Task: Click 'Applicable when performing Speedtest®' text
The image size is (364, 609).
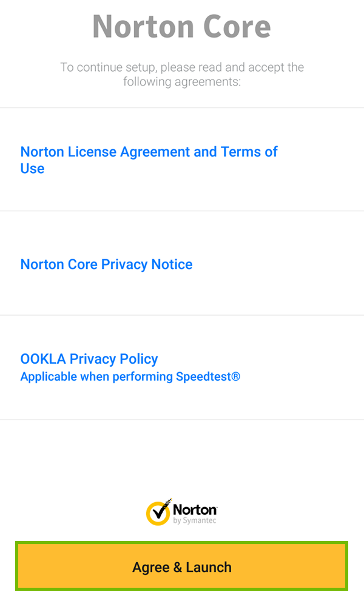Action: (x=130, y=376)
